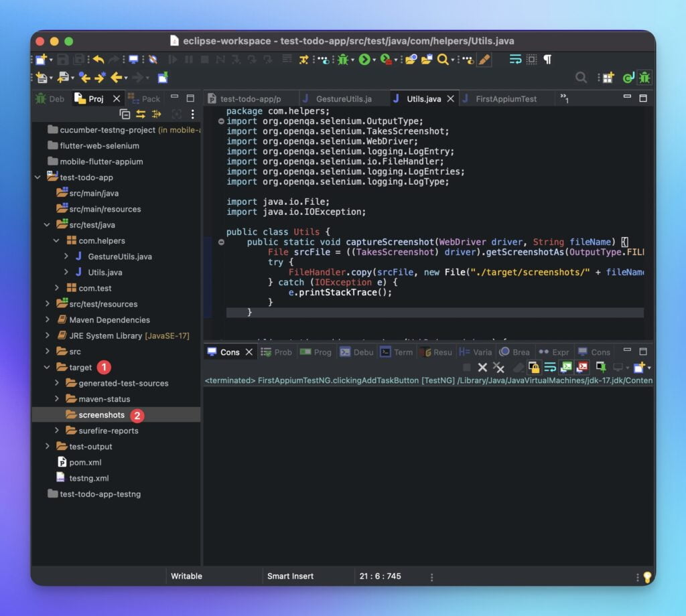686x616 pixels.
Task: Select the flutter-web-selenium project
Action: 99,145
